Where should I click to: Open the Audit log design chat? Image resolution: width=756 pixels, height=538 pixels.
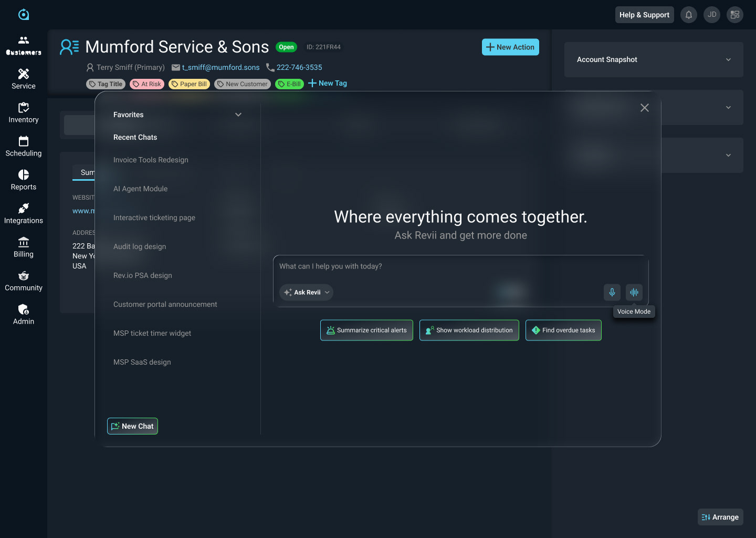(x=140, y=246)
